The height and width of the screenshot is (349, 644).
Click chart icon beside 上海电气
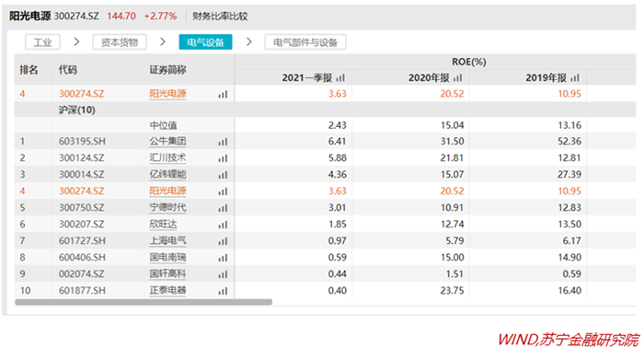point(223,241)
